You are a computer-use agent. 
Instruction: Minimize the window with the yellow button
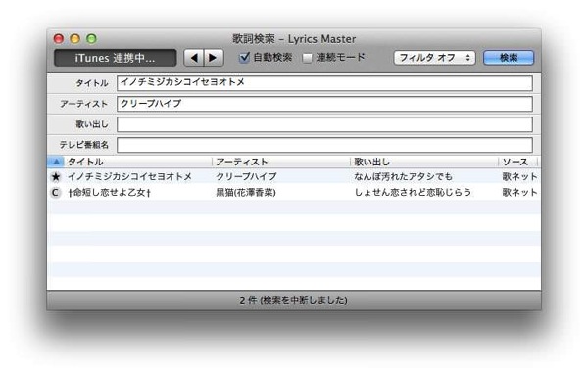[x=75, y=38]
